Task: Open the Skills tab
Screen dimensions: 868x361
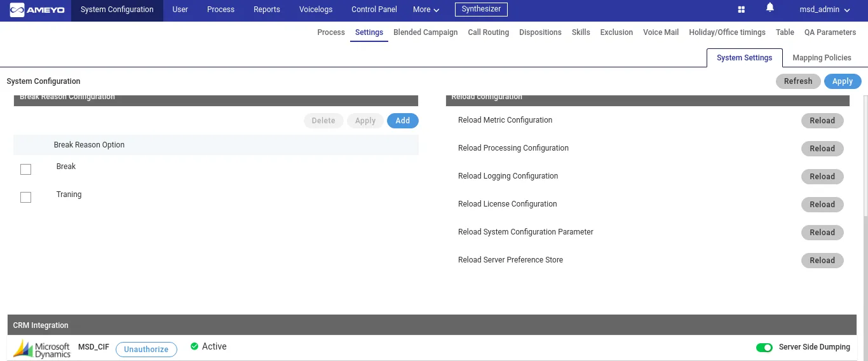Action: click(x=581, y=32)
